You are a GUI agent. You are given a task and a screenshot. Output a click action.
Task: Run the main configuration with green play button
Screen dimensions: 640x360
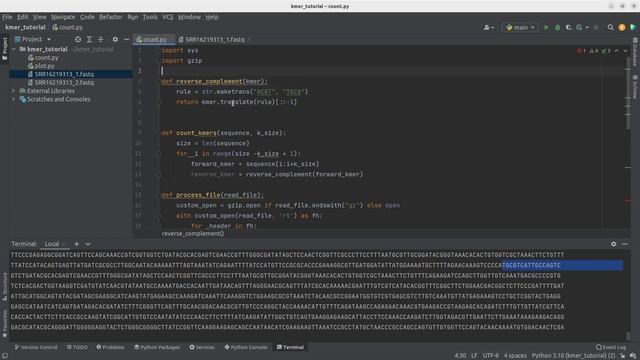tap(547, 27)
